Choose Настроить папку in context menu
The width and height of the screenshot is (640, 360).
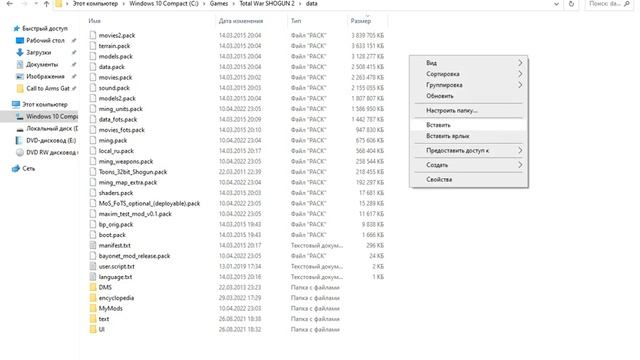click(x=469, y=111)
